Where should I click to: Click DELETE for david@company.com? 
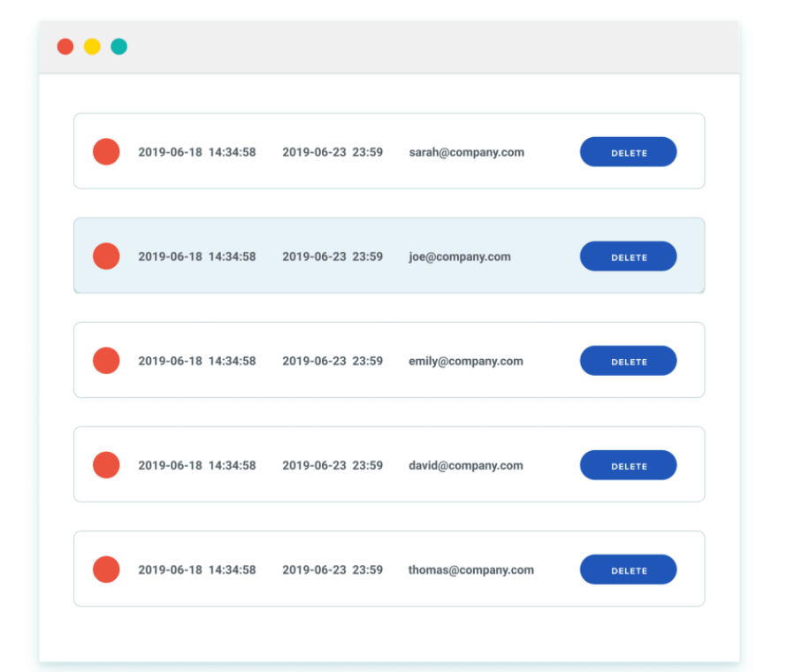628,464
